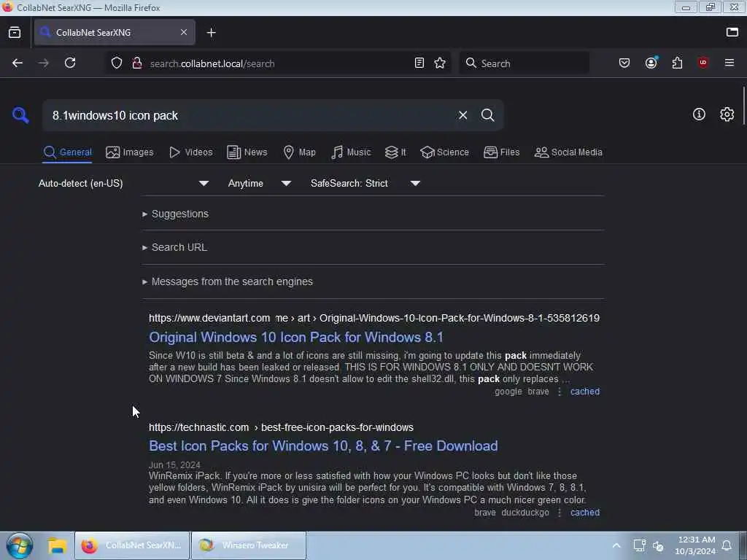Image resolution: width=747 pixels, height=560 pixels.
Task: Expand the Suggestions section
Action: tap(175, 214)
